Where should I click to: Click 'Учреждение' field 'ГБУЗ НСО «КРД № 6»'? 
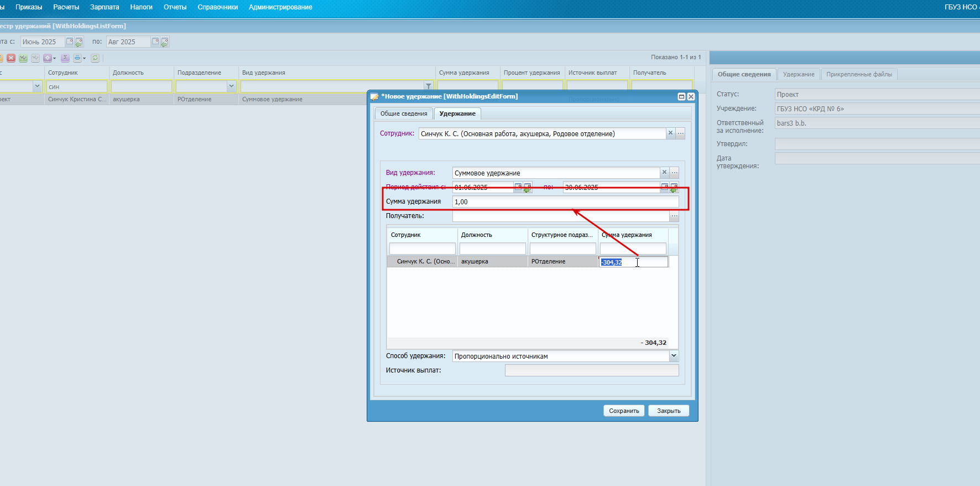(877, 108)
